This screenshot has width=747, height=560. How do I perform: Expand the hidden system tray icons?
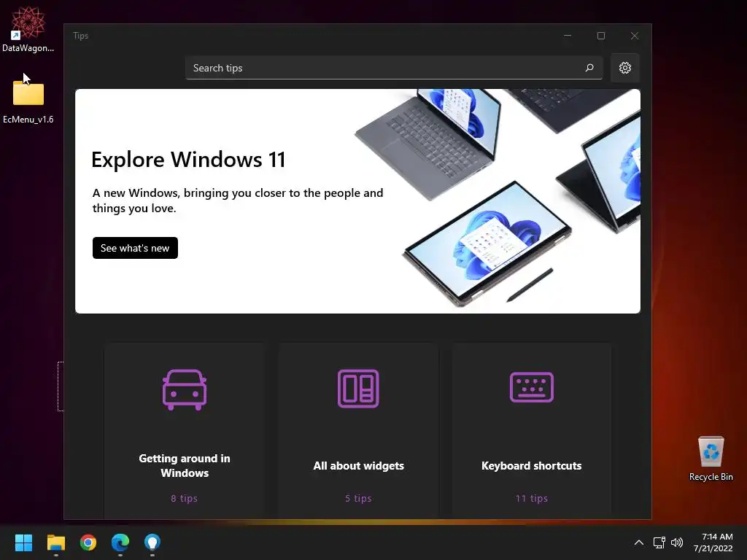pyautogui.click(x=639, y=542)
